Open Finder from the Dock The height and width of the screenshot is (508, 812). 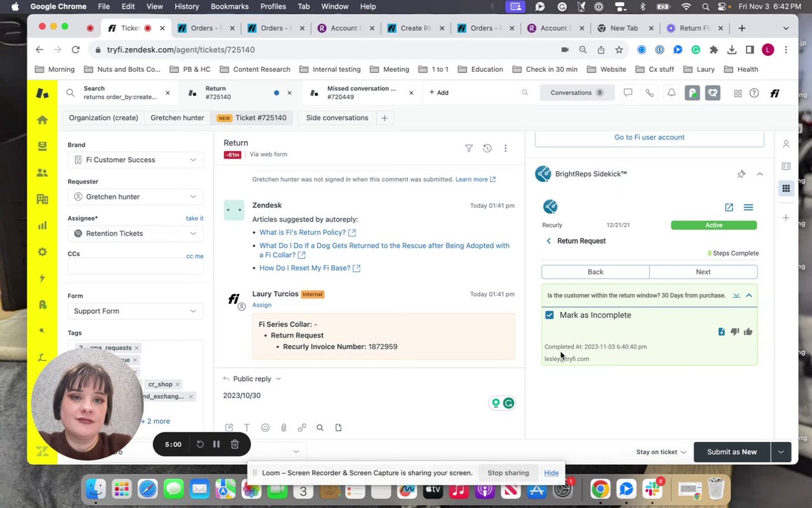pos(96,490)
